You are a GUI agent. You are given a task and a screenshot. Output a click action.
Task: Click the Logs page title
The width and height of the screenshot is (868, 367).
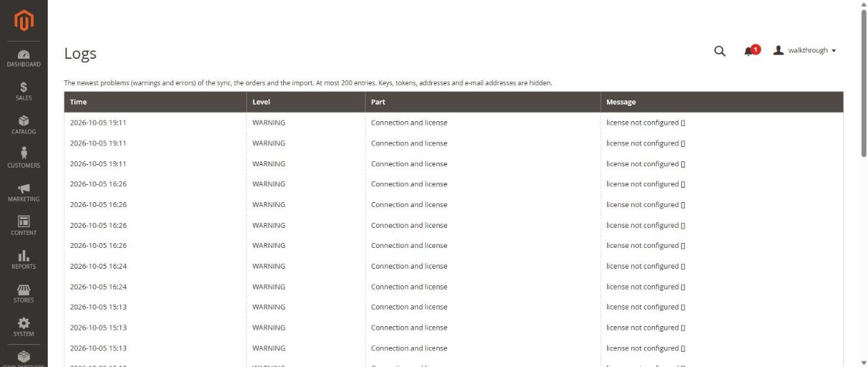pyautogui.click(x=80, y=53)
